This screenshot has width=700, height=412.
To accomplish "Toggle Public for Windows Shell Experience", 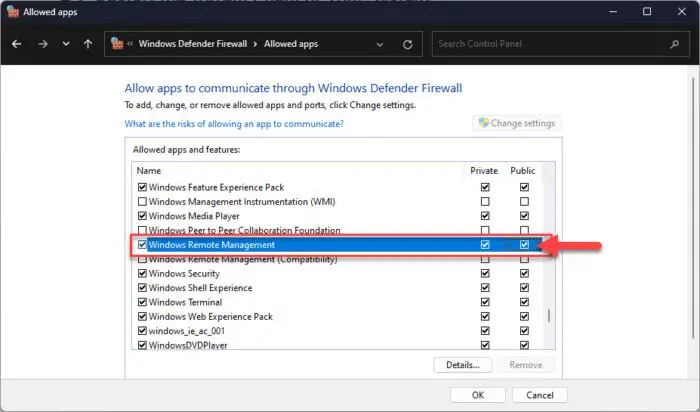I will pos(524,287).
